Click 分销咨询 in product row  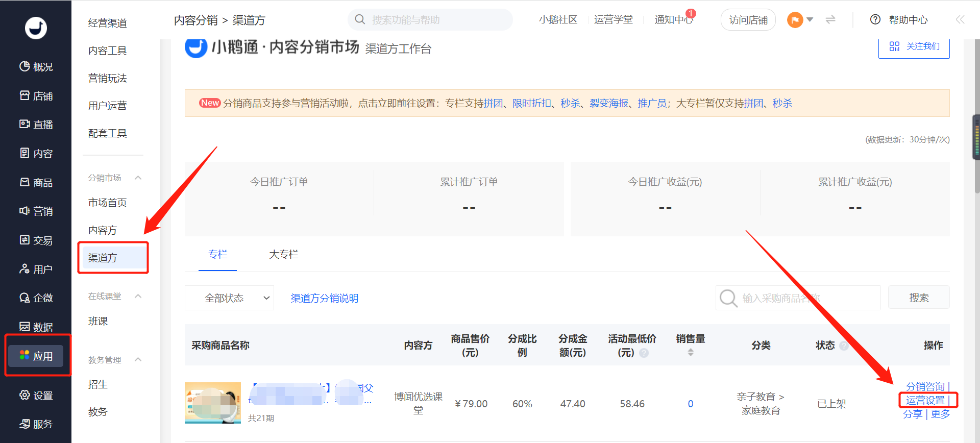[925, 386]
